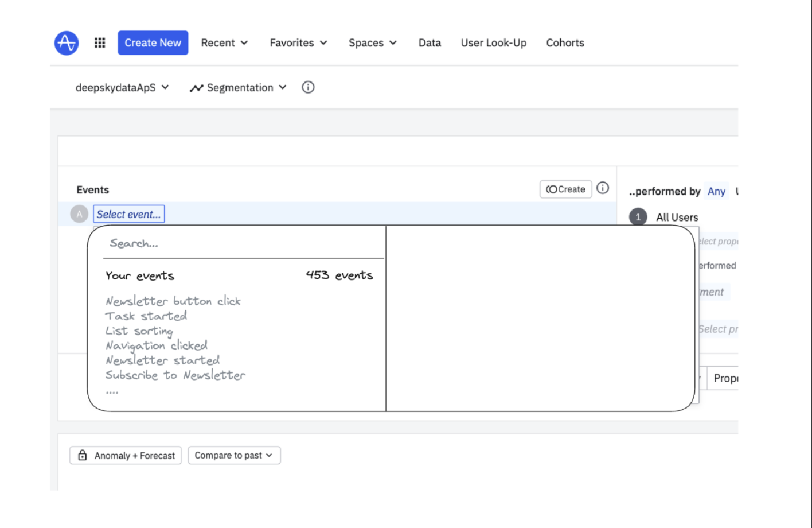Click the Segmentation chart type icon
Image resolution: width=812 pixels, height=528 pixels.
[197, 88]
